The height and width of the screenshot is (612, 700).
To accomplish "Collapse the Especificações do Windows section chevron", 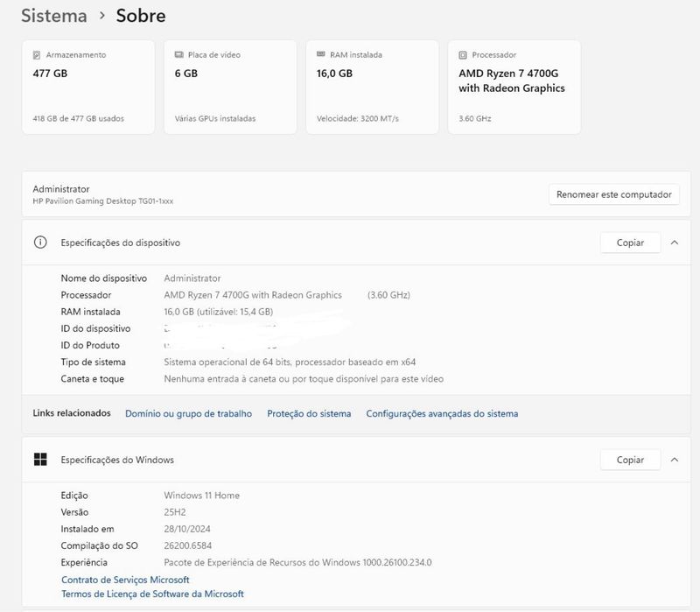I will (x=674, y=460).
